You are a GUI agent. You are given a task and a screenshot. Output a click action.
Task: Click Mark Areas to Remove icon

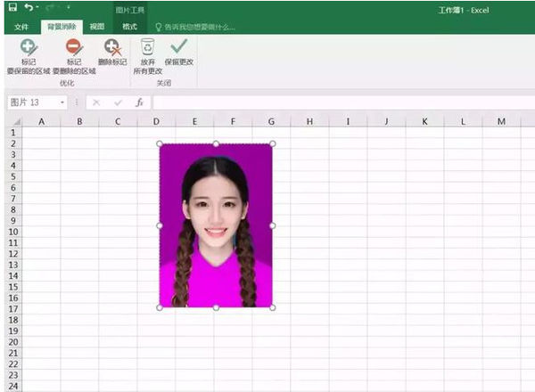click(73, 47)
